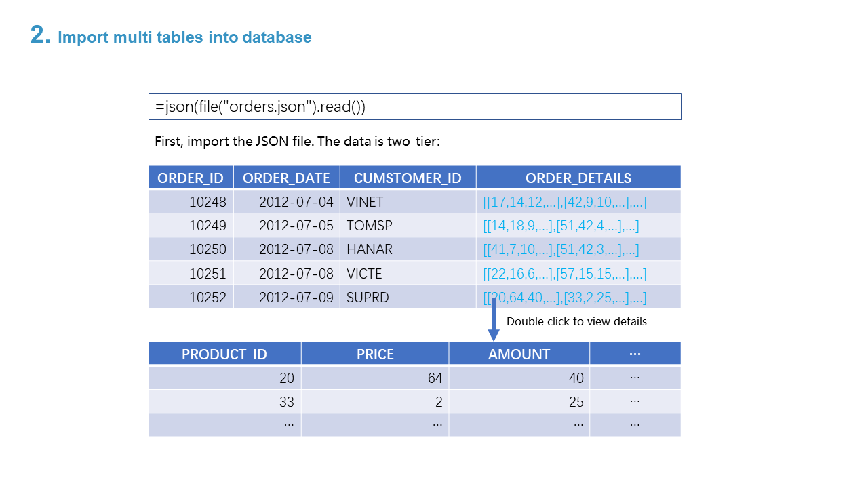Select the ORDER_ID column header
The width and height of the screenshot is (868, 488).
click(191, 178)
